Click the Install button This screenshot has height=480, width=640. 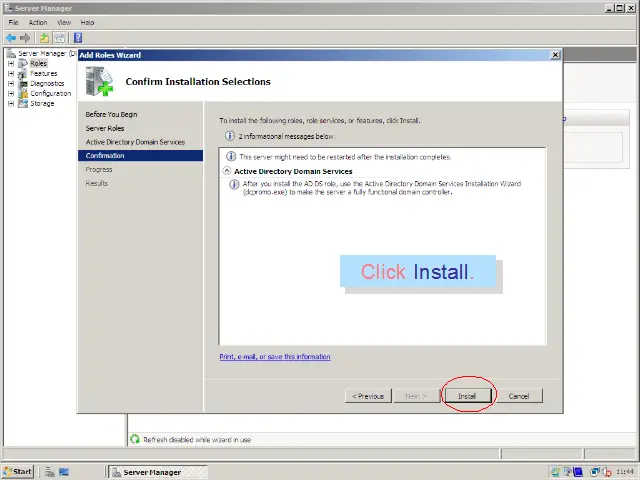[467, 396]
